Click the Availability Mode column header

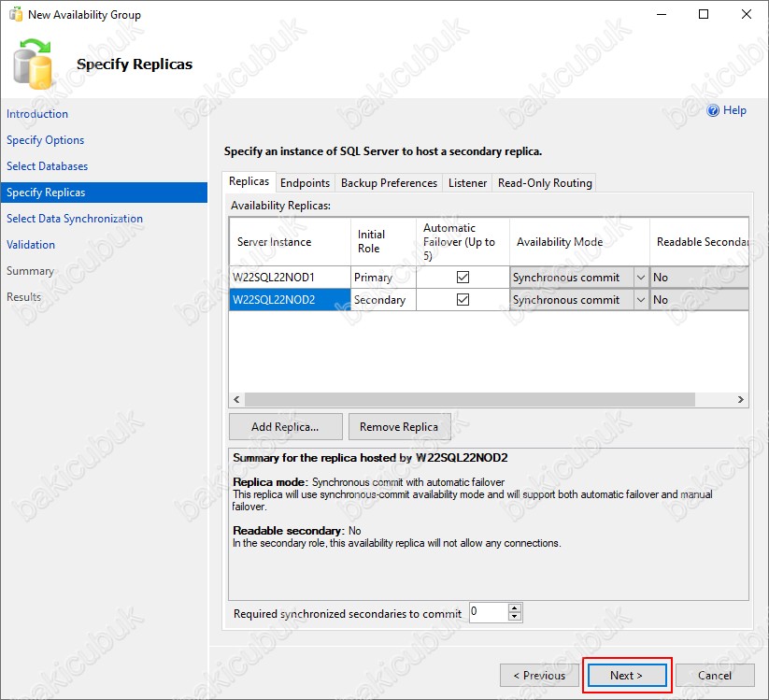pyautogui.click(x=579, y=242)
